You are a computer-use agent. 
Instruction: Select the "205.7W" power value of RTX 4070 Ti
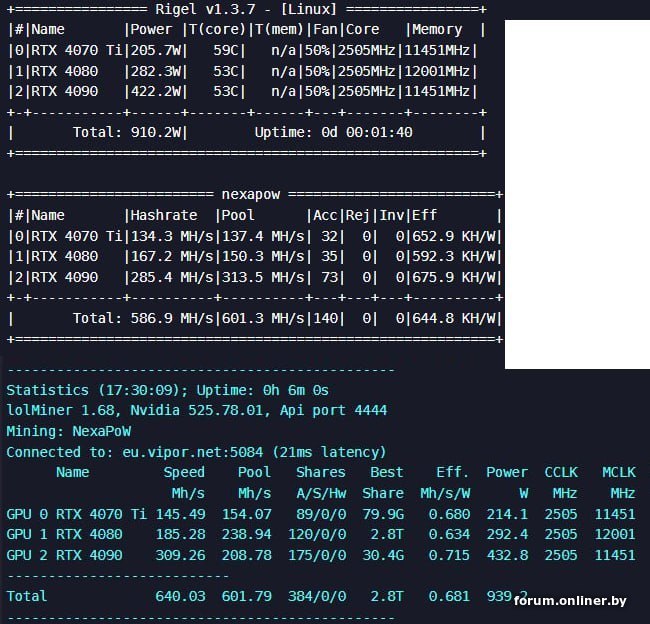156,51
